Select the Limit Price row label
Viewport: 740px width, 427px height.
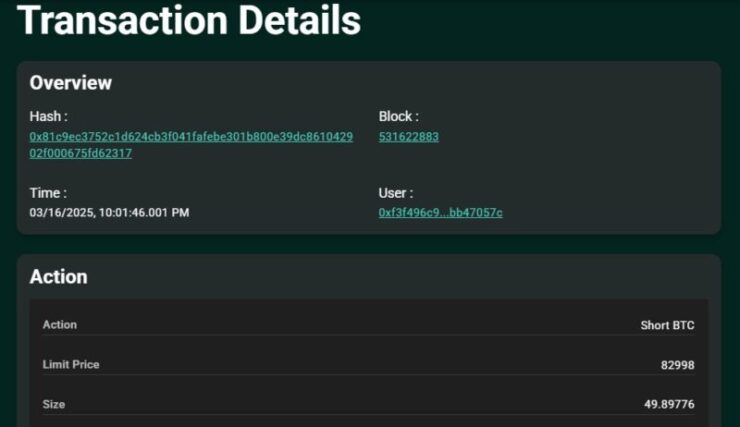(x=71, y=365)
